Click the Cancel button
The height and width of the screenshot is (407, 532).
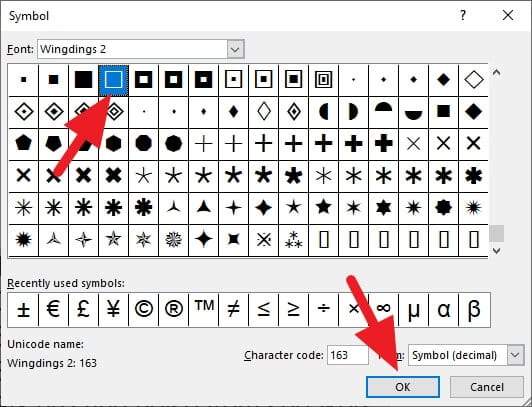coord(487,387)
